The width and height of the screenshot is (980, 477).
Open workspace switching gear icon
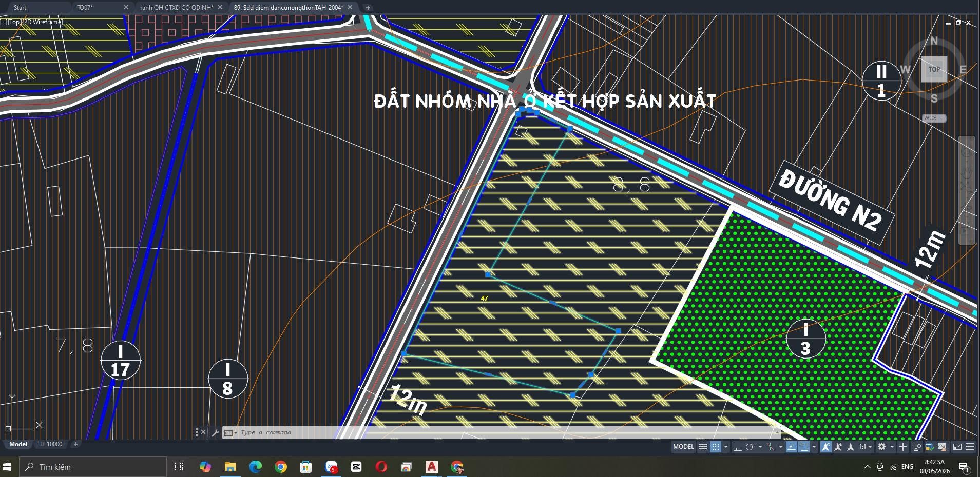pos(881,447)
